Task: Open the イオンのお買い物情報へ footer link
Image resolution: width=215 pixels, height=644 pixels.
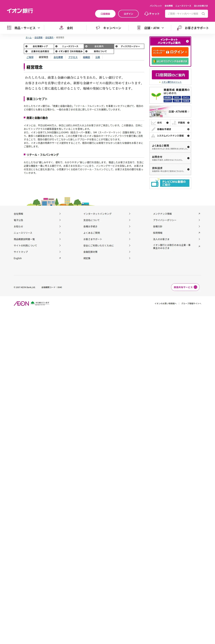Action: pyautogui.click(x=165, y=303)
